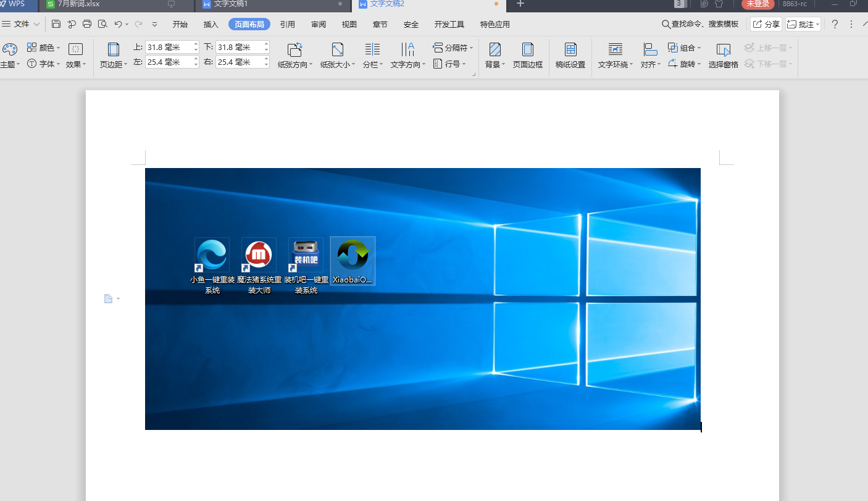
Task: Click the Save icon in quick toolbar
Action: pos(56,25)
